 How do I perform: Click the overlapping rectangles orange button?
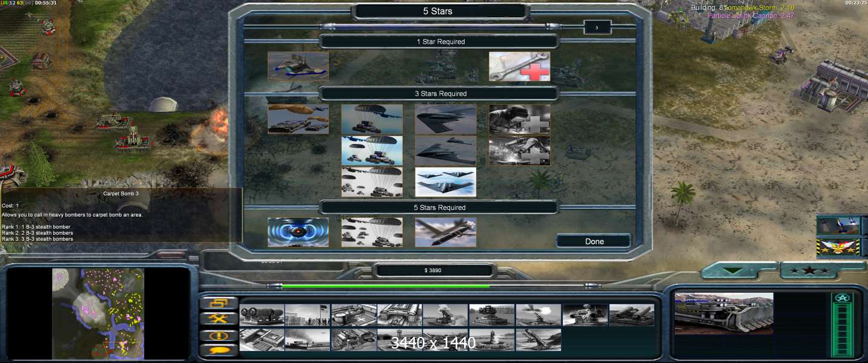point(219,303)
